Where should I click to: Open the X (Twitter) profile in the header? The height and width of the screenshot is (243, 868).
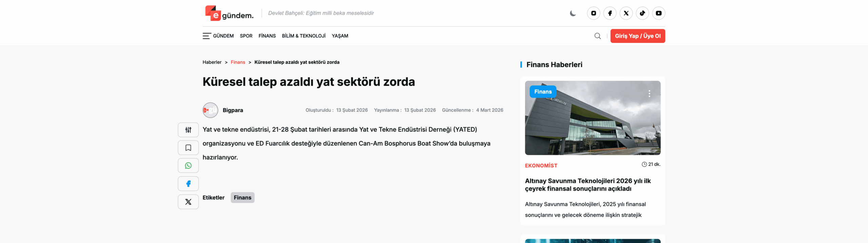tap(626, 13)
